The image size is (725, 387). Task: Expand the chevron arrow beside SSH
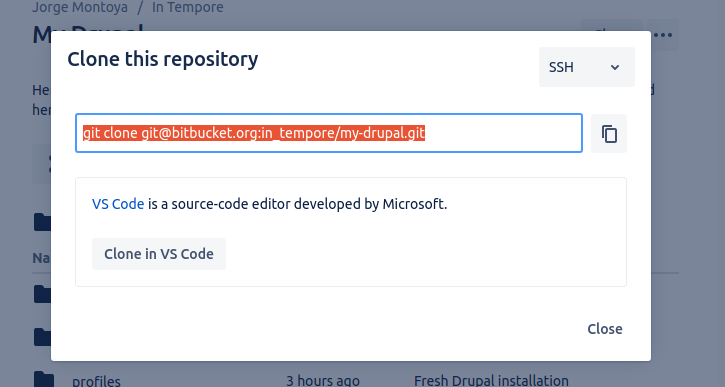614,68
